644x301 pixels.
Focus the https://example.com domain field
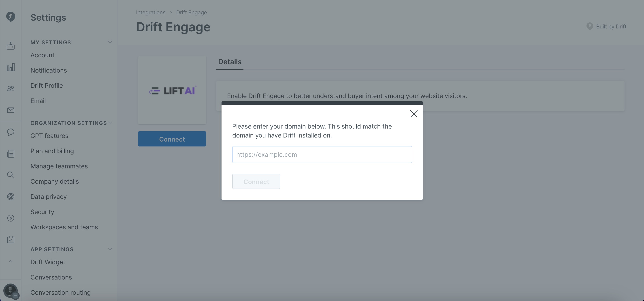pyautogui.click(x=322, y=155)
